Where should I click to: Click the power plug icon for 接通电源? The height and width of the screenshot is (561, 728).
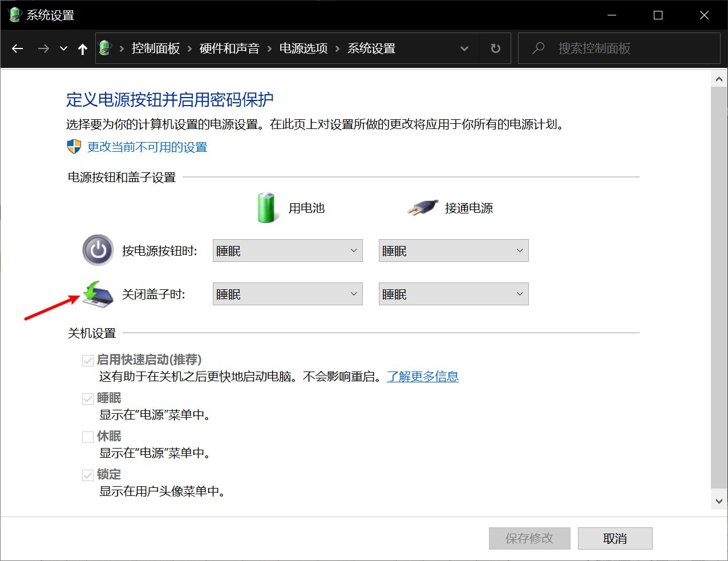click(x=423, y=207)
